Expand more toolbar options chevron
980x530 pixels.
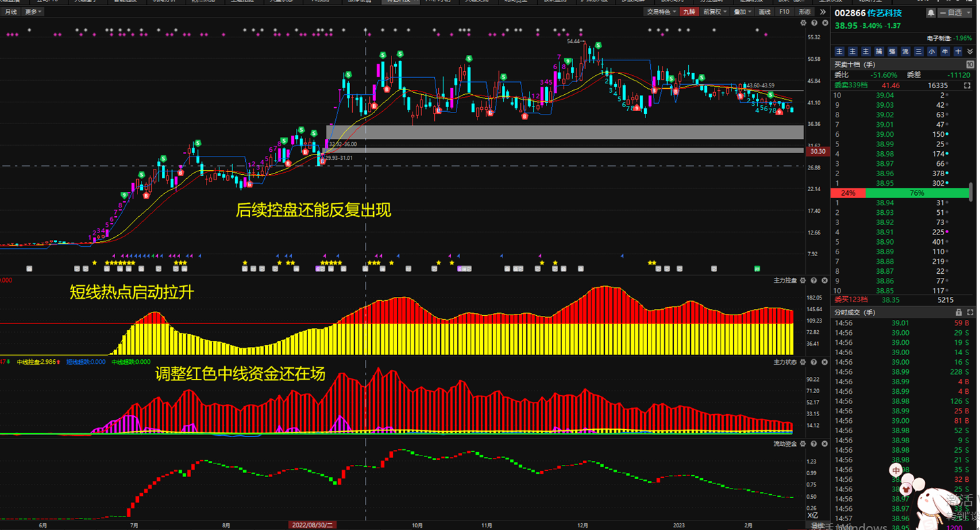click(x=822, y=12)
